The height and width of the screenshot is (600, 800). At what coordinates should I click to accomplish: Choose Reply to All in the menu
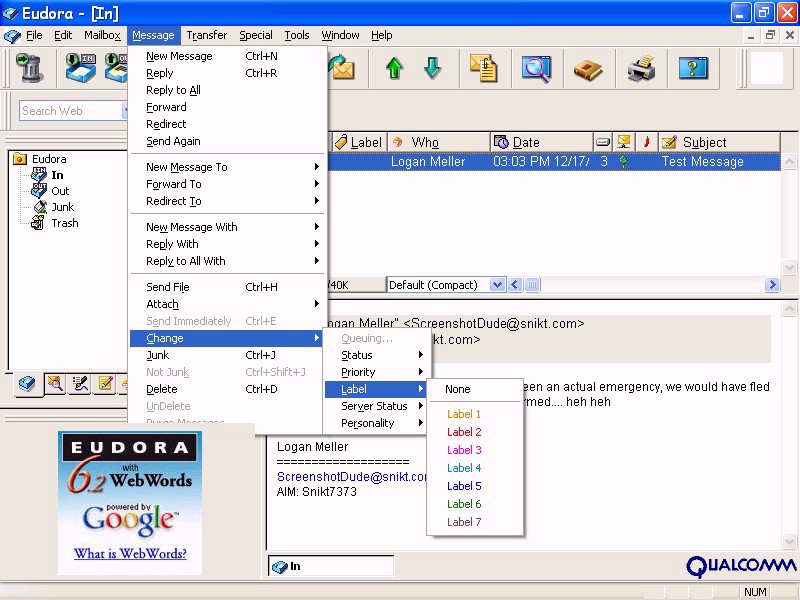click(x=227, y=90)
